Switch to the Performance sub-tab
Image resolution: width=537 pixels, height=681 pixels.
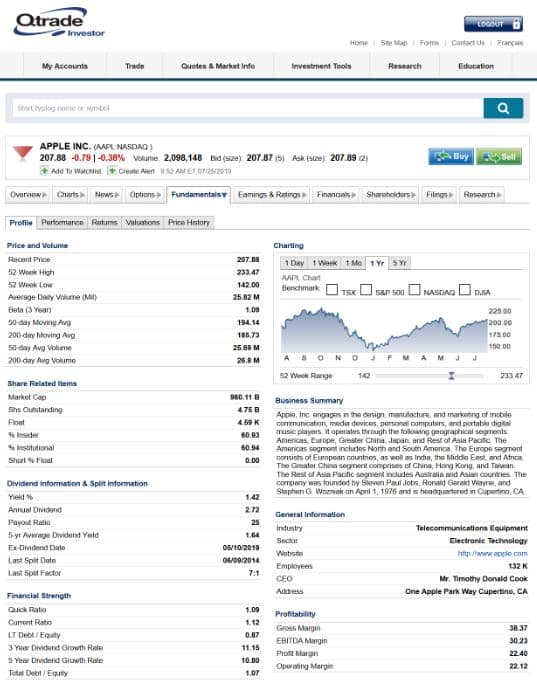tap(62, 222)
